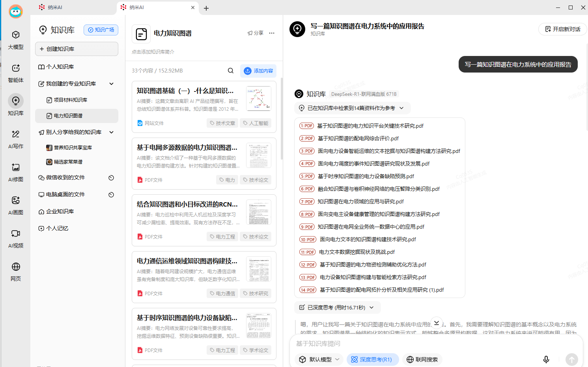Image resolution: width=588 pixels, height=367 pixels.
Task: Open the 结合知识图谱和小目标改进的RCN card
Action: click(204, 220)
